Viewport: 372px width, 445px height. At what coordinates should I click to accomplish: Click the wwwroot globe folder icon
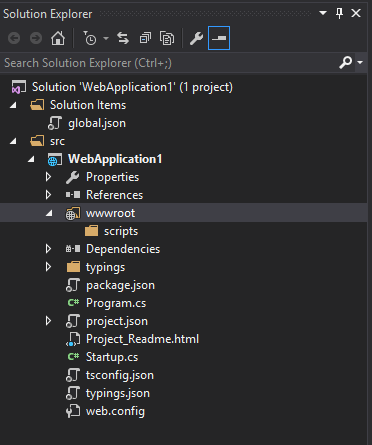73,213
